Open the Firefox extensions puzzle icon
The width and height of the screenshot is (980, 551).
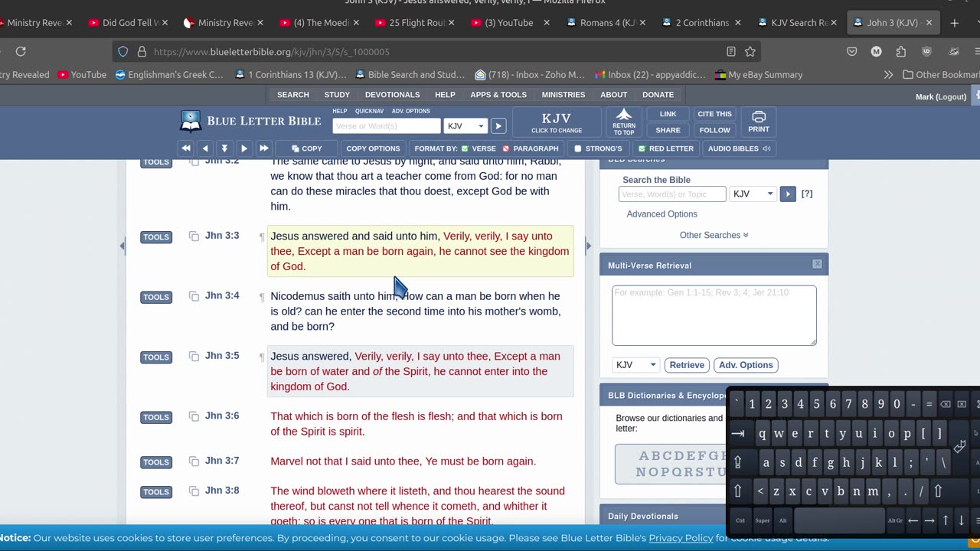pos(901,51)
